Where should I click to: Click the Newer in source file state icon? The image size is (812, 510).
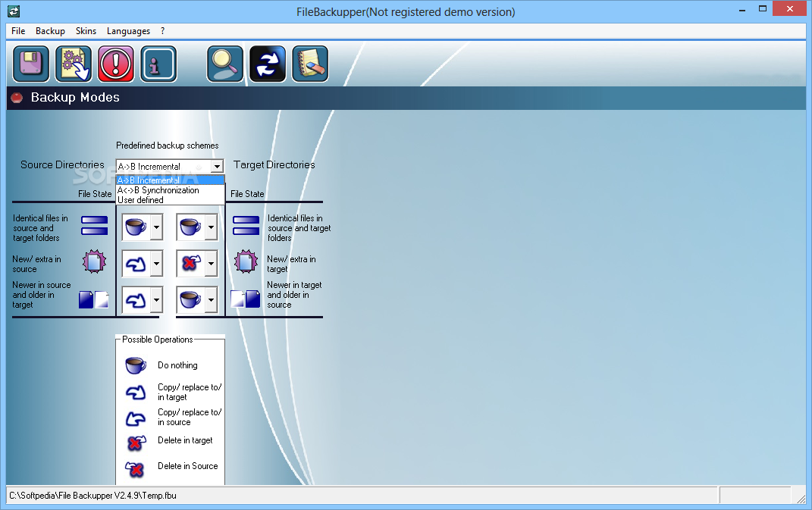(x=94, y=299)
